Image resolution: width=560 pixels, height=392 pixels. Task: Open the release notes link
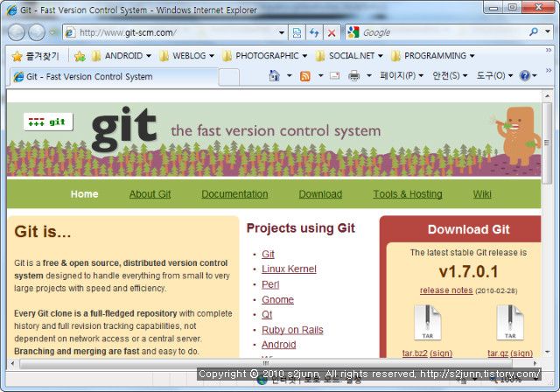(446, 290)
